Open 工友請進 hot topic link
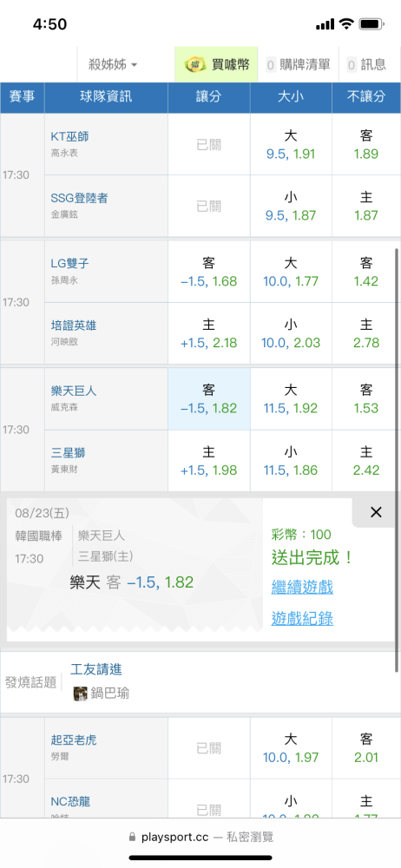The width and height of the screenshot is (401, 868). point(96,669)
